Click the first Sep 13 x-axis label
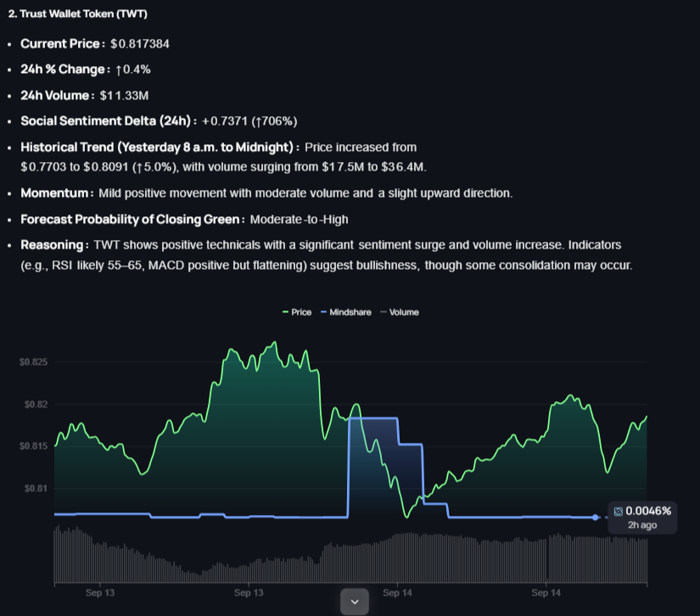Image resolution: width=700 pixels, height=616 pixels. [100, 593]
